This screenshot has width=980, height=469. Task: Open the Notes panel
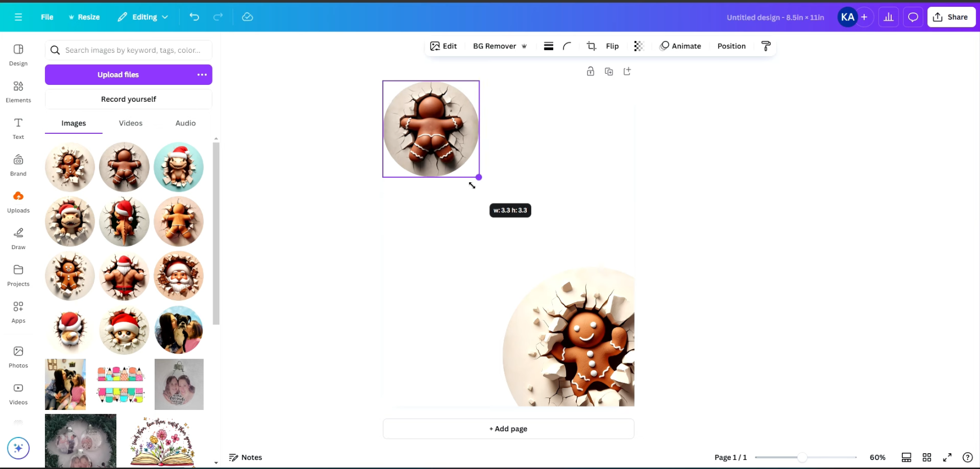pos(246,457)
